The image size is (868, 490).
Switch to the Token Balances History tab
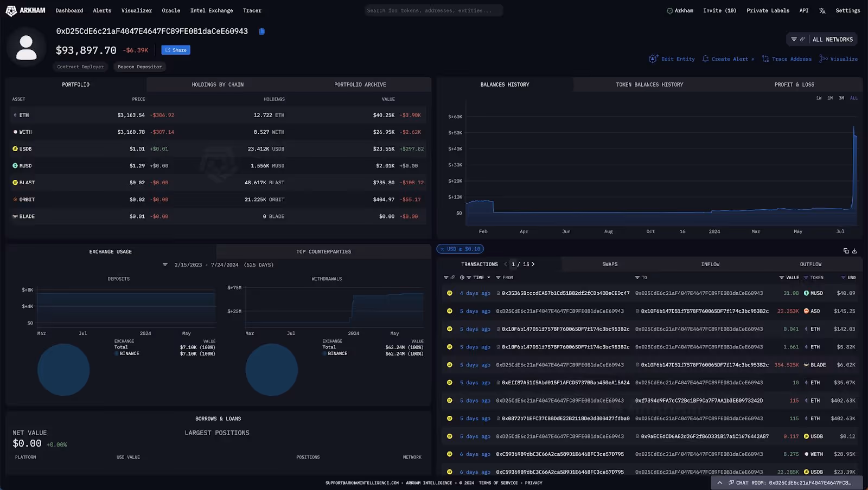tap(649, 85)
